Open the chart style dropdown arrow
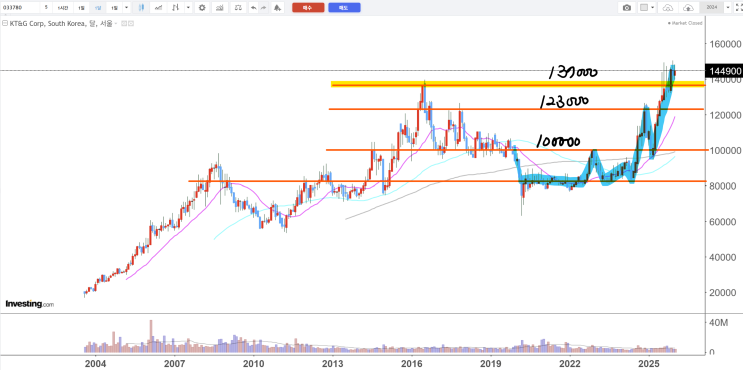This screenshot has height=370, width=743. (189, 8)
